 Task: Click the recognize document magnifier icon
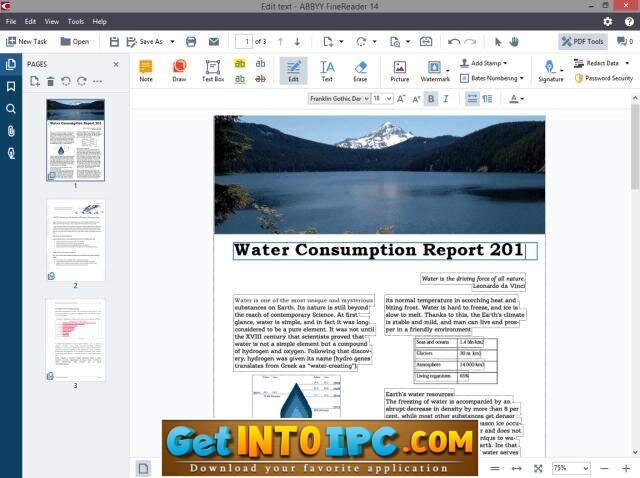[395, 41]
